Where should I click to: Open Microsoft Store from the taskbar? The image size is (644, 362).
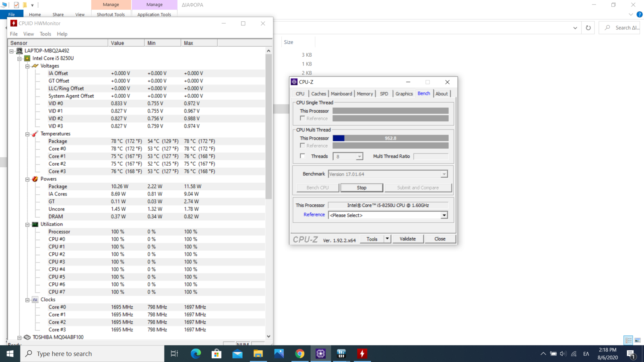[x=217, y=354]
